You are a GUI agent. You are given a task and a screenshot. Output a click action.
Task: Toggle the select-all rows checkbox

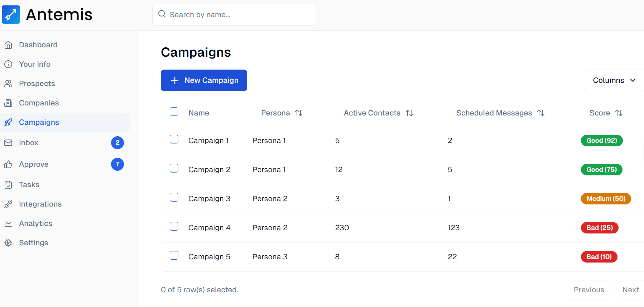point(174,112)
